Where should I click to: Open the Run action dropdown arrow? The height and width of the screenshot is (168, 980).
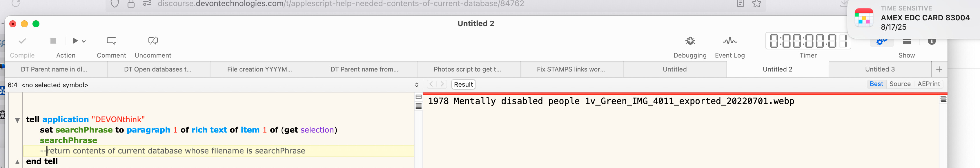coord(84,41)
